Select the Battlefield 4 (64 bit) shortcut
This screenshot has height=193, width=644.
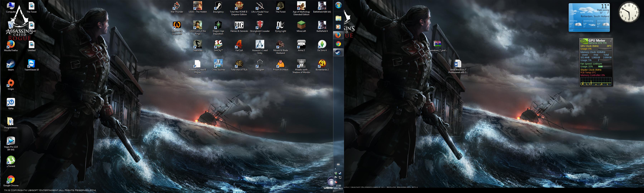click(x=322, y=7)
